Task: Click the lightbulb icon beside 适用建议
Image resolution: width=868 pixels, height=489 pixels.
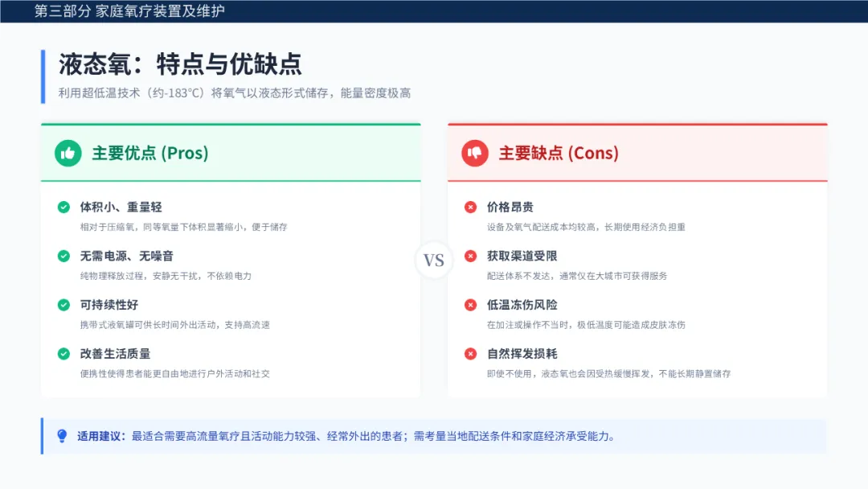Action: click(62, 436)
